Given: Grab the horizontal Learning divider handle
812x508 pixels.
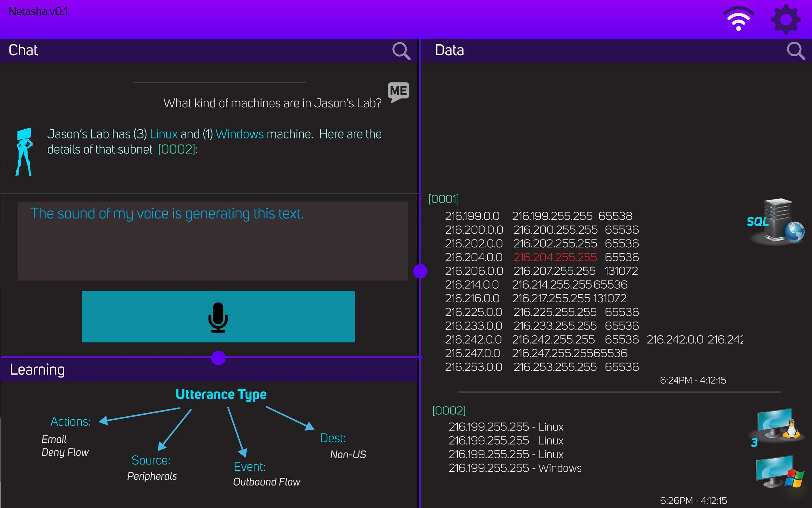Looking at the screenshot, I should [218, 358].
